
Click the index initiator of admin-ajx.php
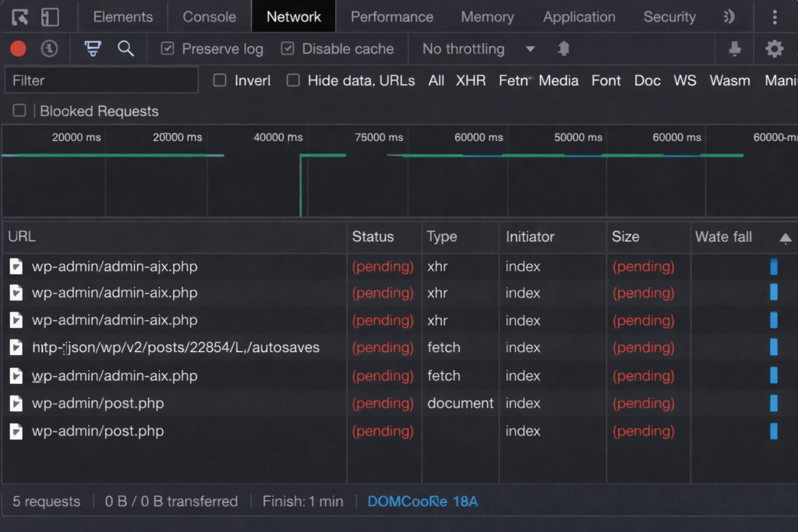(522, 266)
